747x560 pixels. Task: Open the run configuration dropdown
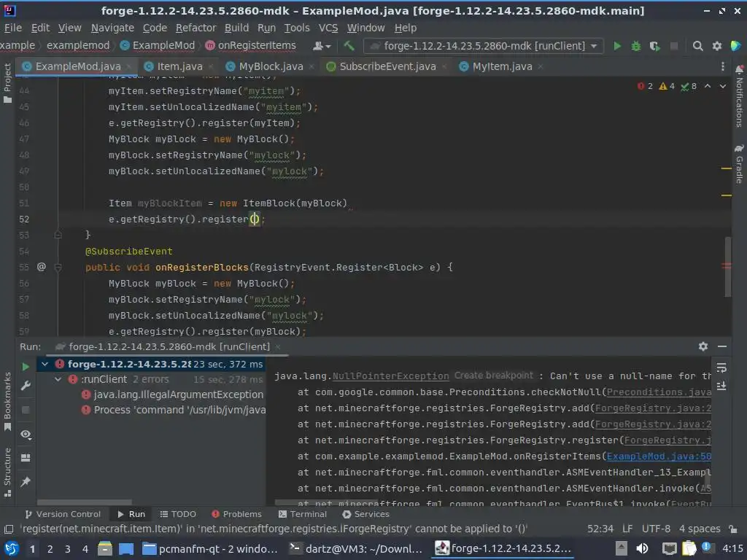483,46
